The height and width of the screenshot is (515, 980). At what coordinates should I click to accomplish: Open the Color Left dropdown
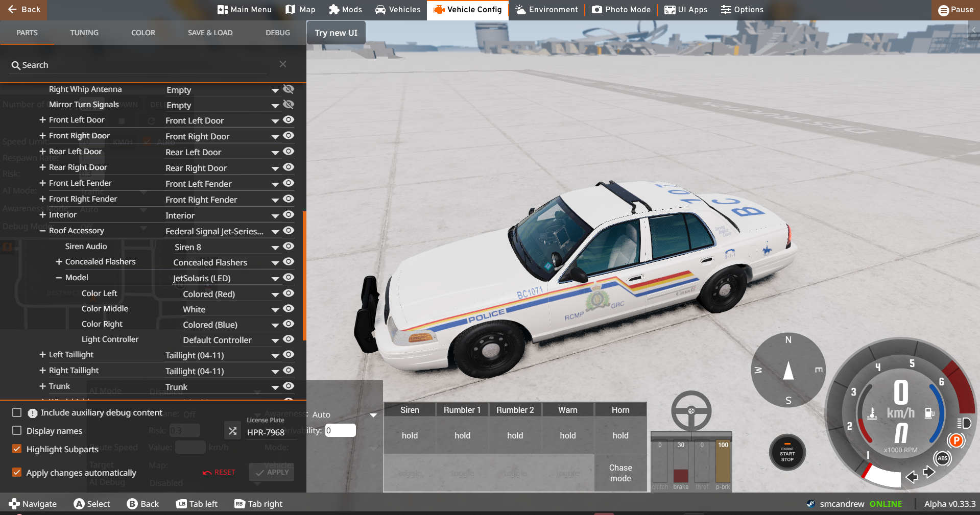(231, 294)
